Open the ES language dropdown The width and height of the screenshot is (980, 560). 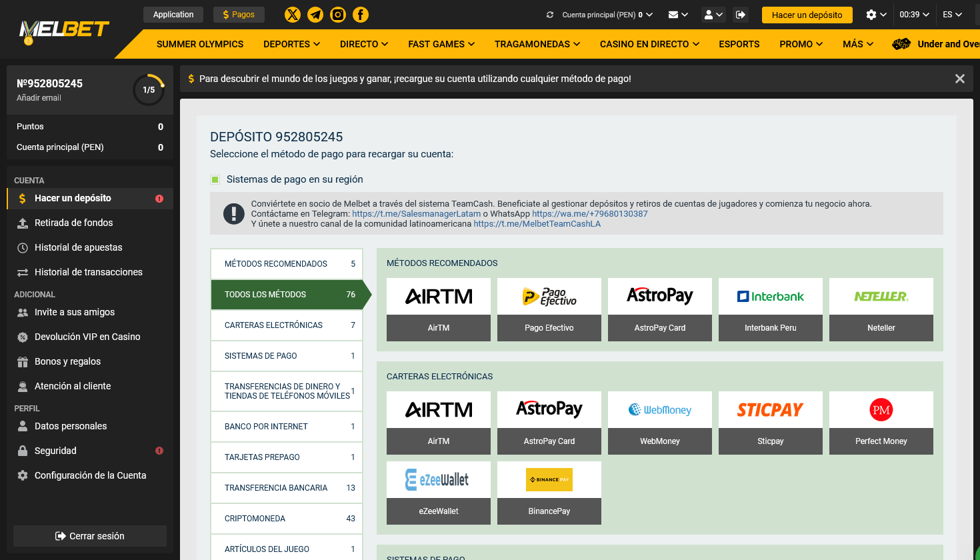952,15
